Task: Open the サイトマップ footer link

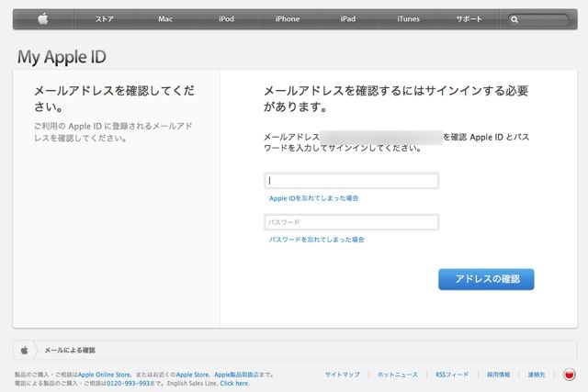Action: [343, 375]
